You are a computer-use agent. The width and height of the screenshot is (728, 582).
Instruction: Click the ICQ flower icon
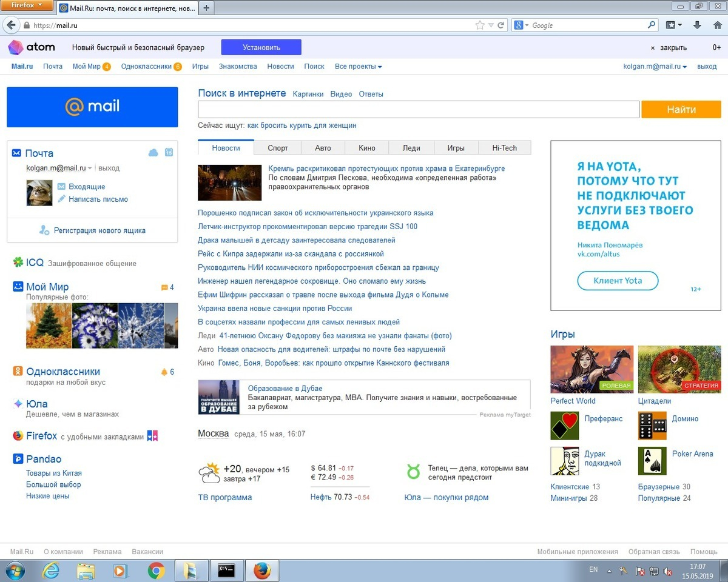pos(18,263)
